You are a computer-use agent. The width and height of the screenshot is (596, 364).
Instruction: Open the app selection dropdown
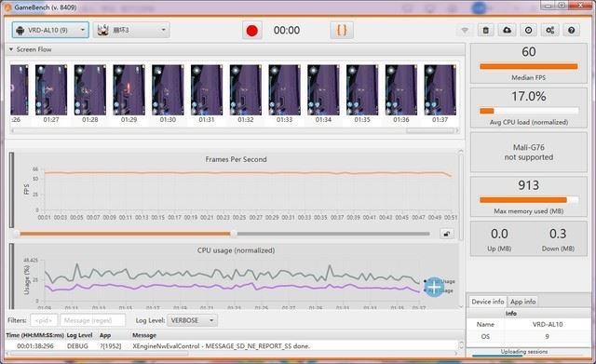tap(131, 30)
